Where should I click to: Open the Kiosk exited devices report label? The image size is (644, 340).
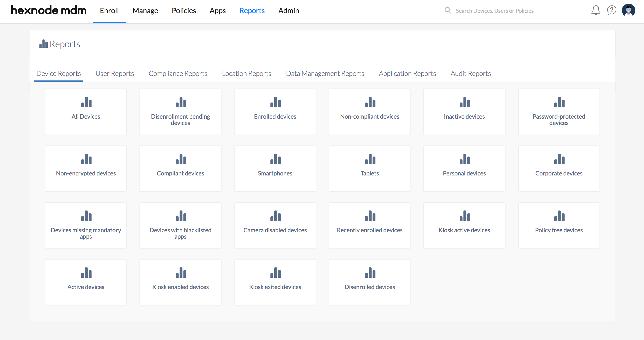pos(275,287)
